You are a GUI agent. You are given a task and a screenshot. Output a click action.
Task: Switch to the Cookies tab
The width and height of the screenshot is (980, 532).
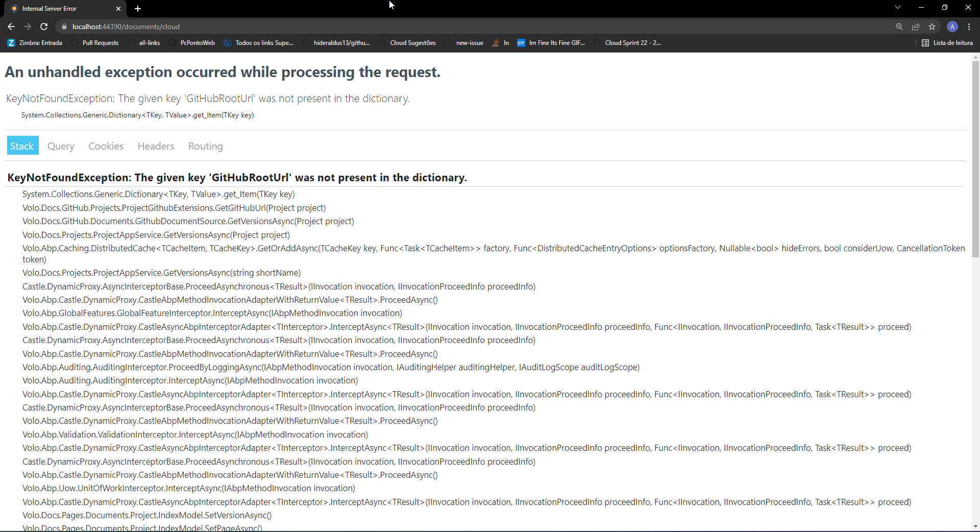tap(106, 146)
